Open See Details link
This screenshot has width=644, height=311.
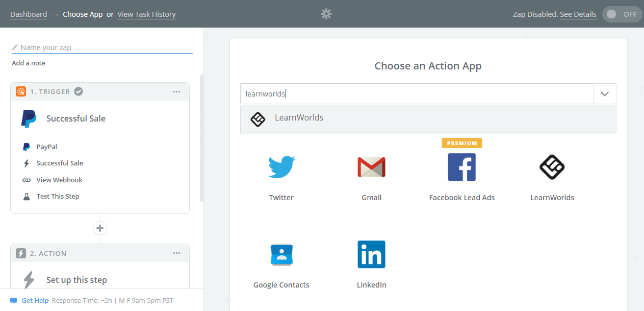[578, 14]
